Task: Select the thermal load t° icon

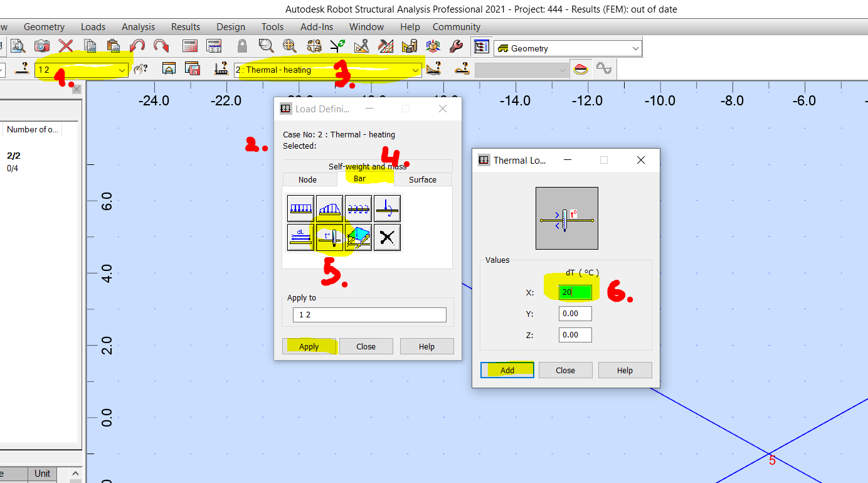Action: click(329, 237)
